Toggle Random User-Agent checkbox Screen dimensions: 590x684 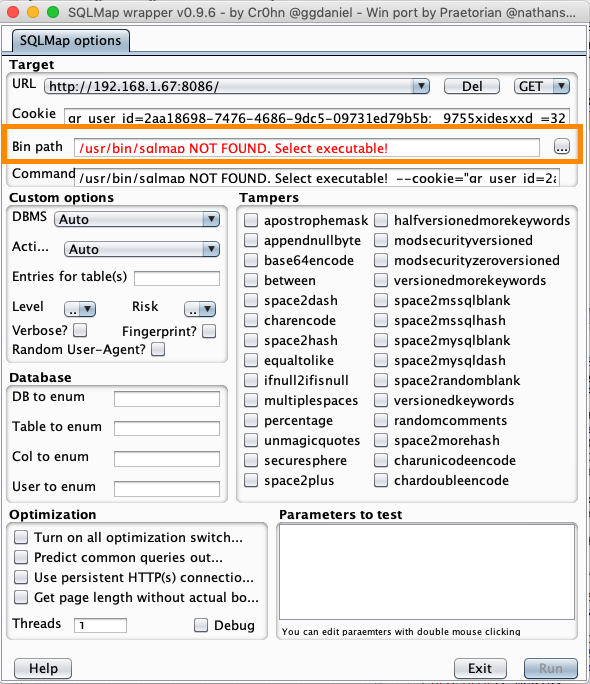coord(158,349)
